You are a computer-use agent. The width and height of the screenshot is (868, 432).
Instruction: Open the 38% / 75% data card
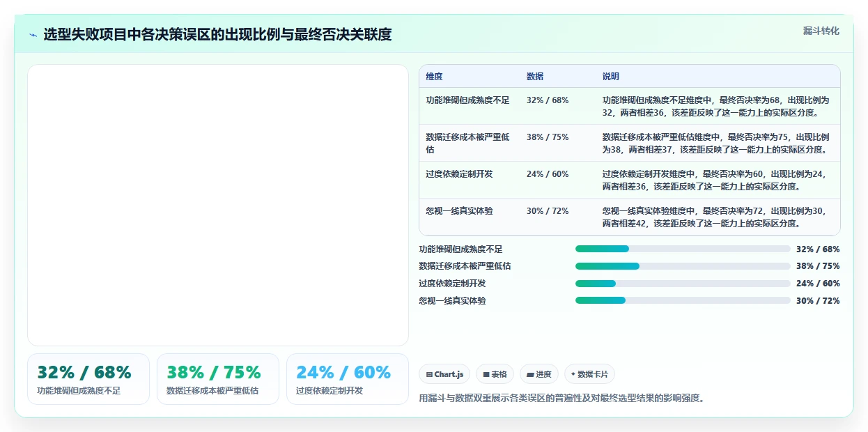tap(218, 379)
